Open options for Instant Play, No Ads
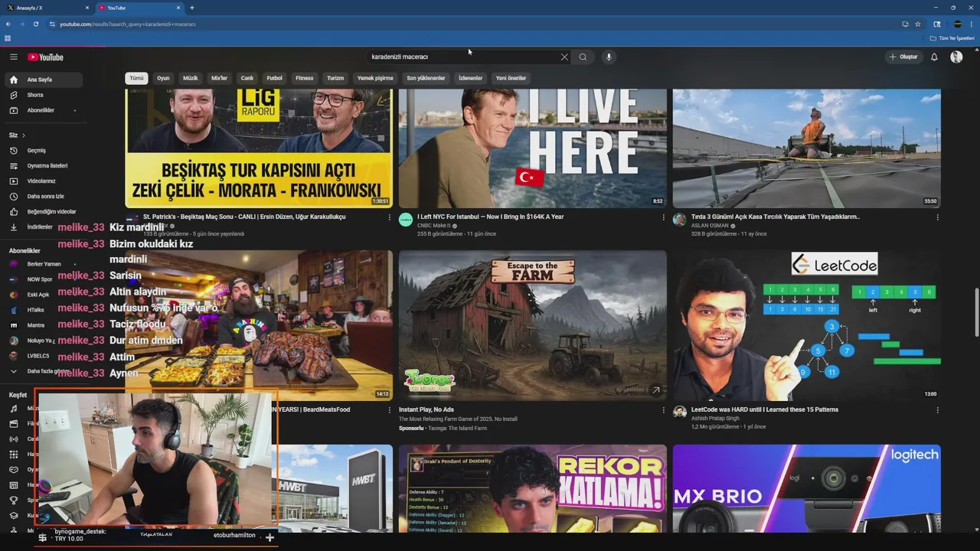 [x=663, y=410]
